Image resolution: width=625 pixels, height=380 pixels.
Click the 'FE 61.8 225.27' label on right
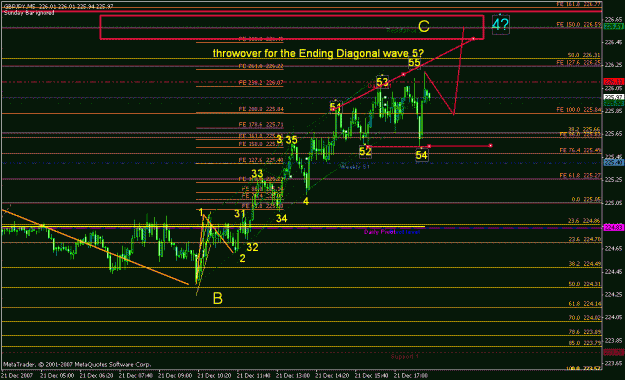(x=580, y=175)
